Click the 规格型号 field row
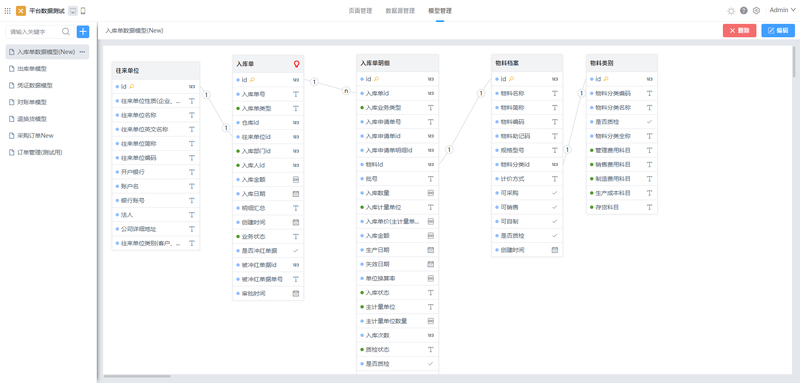Image resolution: width=800 pixels, height=383 pixels. pos(527,150)
